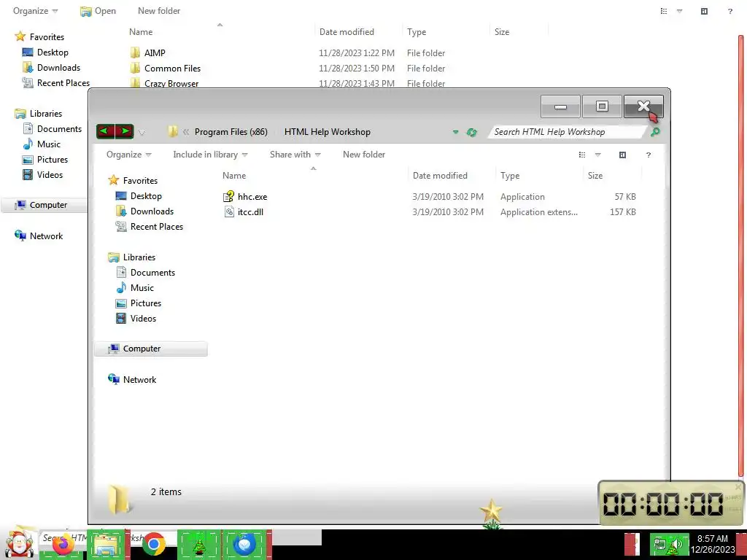This screenshot has height=560, width=747.
Task: Open Documents library in front window sidebar
Action: coord(152,273)
